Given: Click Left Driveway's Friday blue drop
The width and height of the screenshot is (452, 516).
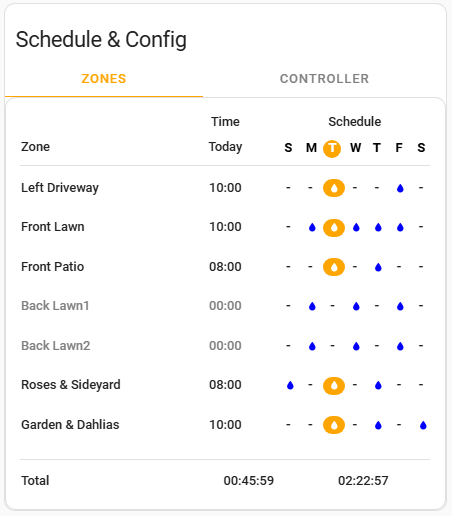Looking at the screenshot, I should tap(400, 189).
